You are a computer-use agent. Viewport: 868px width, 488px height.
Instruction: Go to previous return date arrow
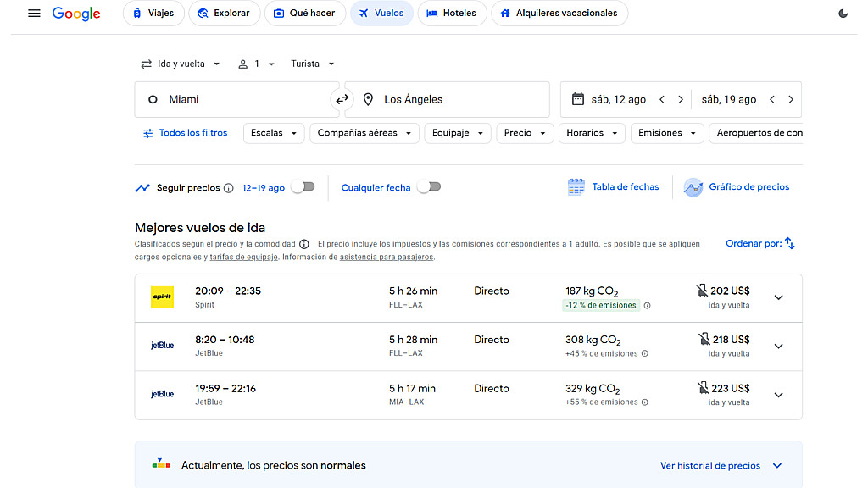tap(772, 99)
